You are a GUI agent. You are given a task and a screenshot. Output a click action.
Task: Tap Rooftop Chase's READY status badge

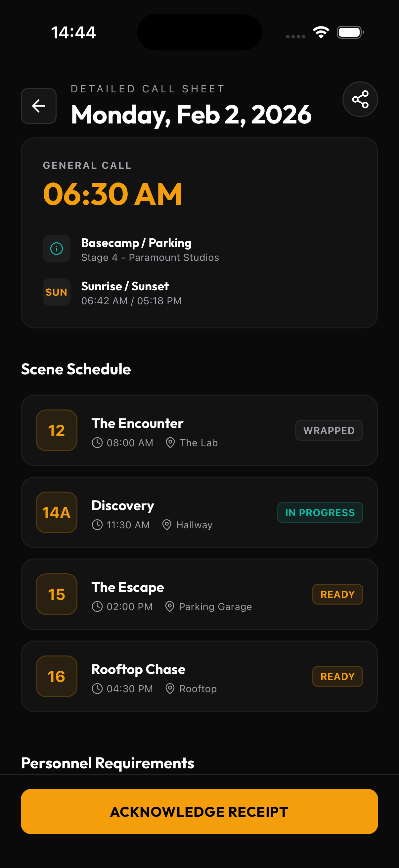[x=337, y=676]
